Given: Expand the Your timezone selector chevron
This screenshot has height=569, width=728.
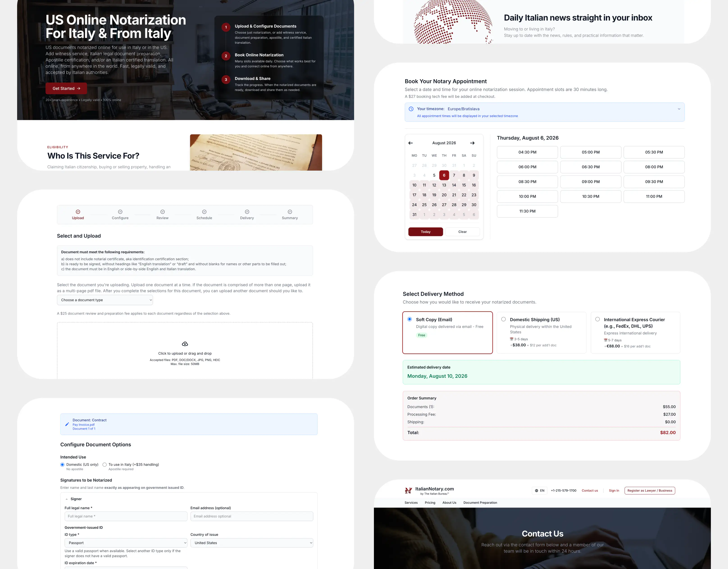Looking at the screenshot, I should click(679, 109).
